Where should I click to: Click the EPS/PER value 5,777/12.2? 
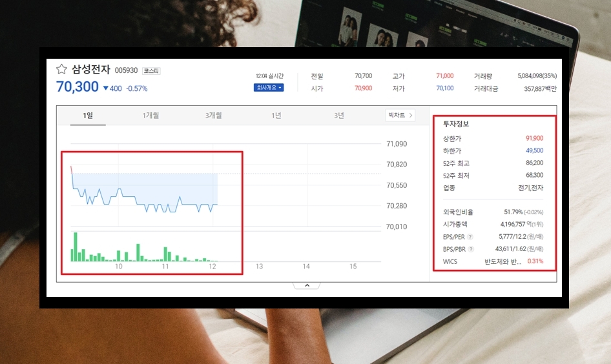512,237
